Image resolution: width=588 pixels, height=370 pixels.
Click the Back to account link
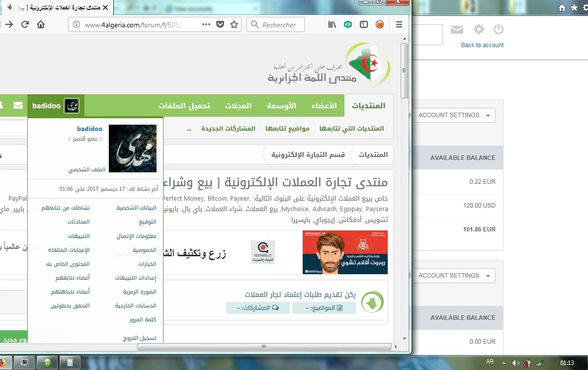pos(482,45)
